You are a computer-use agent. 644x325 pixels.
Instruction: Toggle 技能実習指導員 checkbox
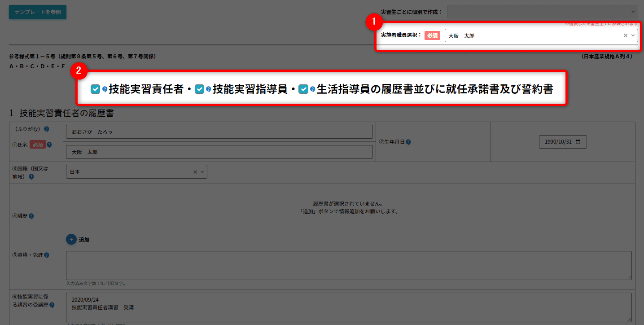199,89
